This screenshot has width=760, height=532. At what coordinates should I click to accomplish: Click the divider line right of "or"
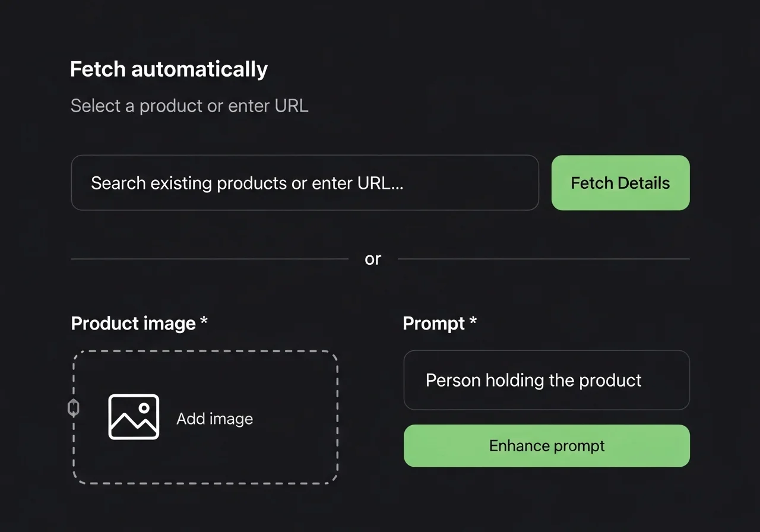tap(543, 259)
